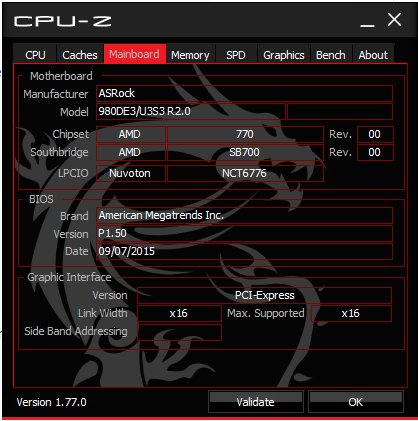Close the CPU-Z window
Viewport: 418px width, 421px height.
(394, 20)
